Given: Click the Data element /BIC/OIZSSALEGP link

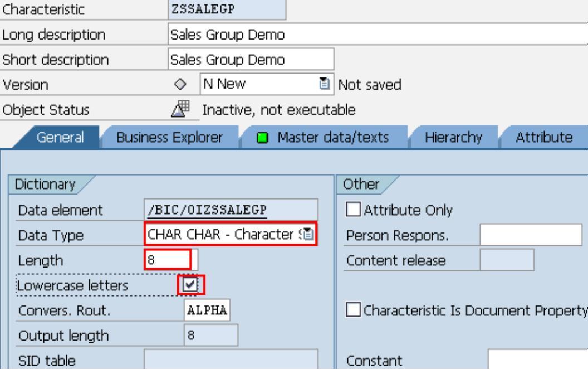Looking at the screenshot, I should tap(207, 210).
